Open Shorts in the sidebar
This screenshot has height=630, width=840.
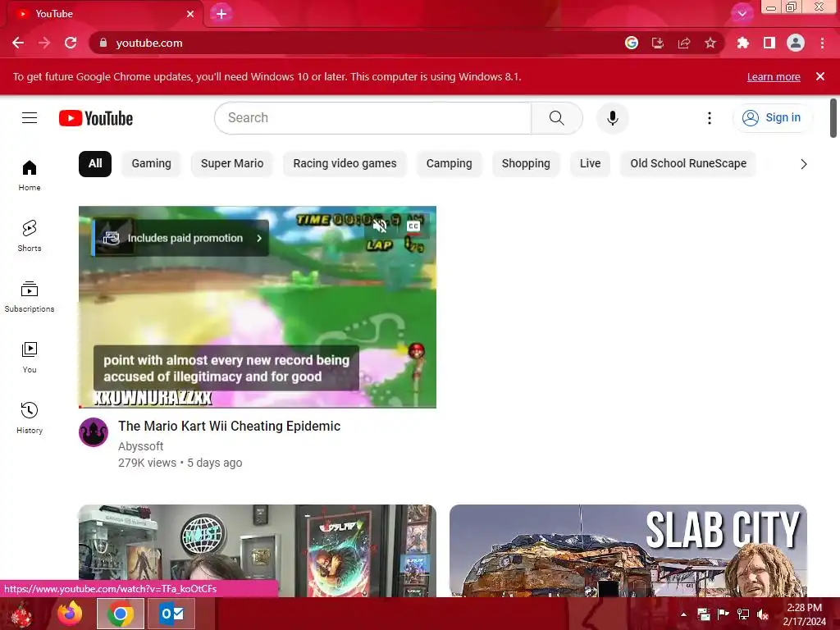pyautogui.click(x=30, y=235)
